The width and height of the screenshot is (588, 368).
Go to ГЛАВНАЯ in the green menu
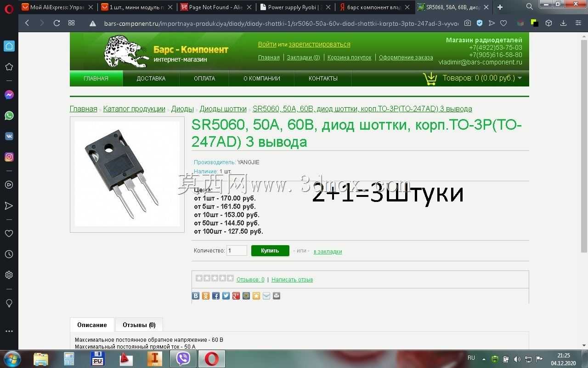[96, 78]
